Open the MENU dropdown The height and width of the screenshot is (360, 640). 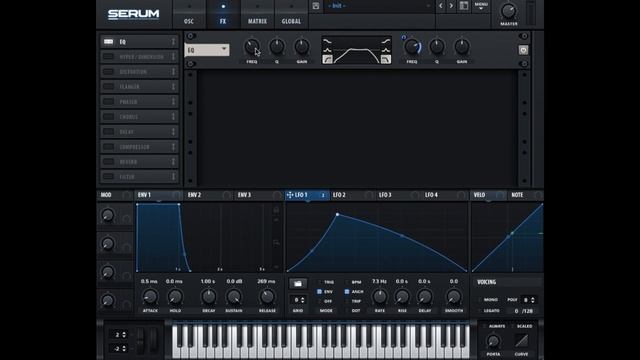[481, 6]
